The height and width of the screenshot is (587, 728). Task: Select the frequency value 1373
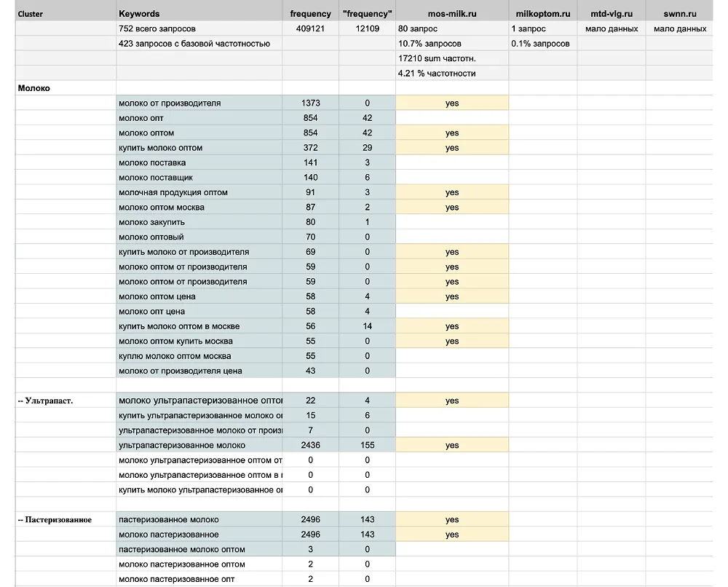[x=310, y=103]
